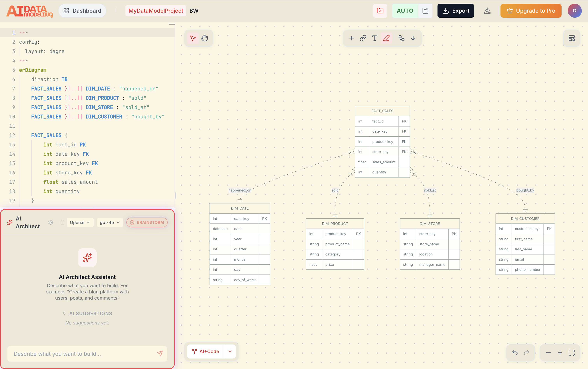The image size is (588, 369).
Task: Click editor line 5 erDiagram
Action: [33, 70]
